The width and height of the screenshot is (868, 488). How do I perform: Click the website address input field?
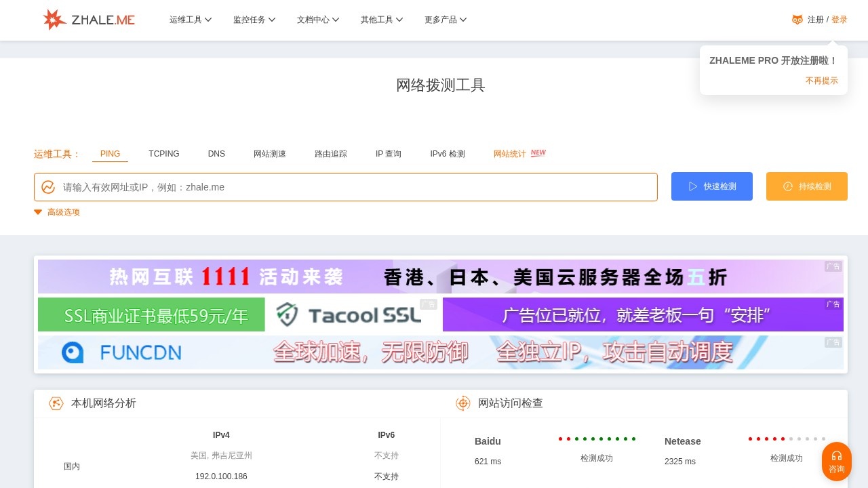(x=339, y=187)
